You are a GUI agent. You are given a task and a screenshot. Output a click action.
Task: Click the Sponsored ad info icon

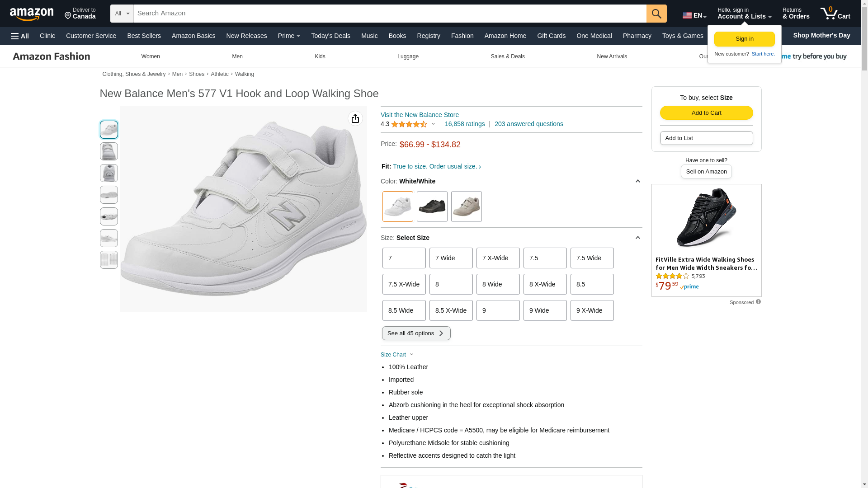(758, 302)
